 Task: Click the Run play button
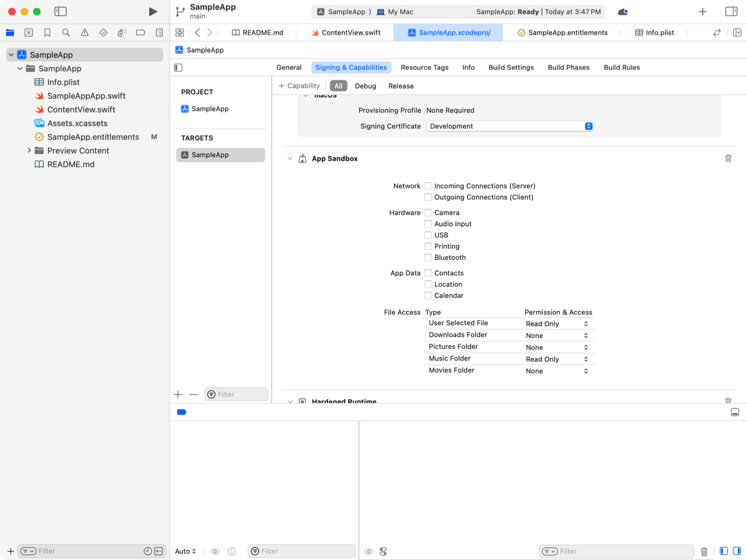152,12
